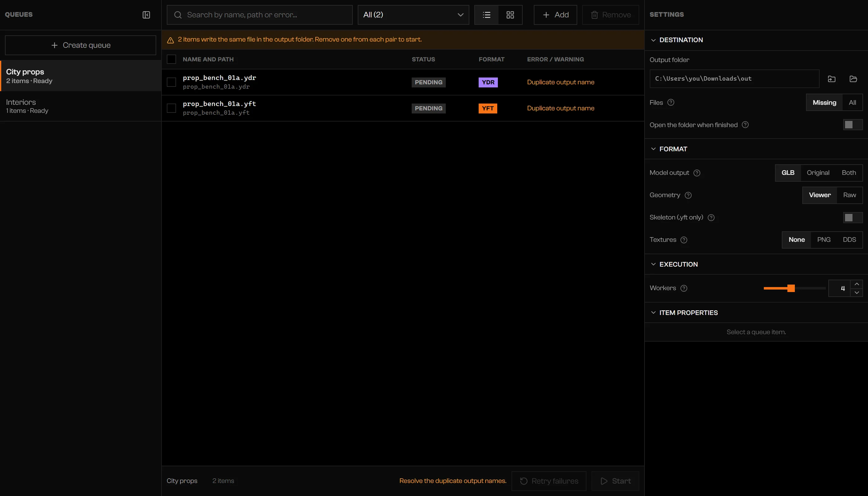Screen dimensions: 868x496
Task: Click the output folder picker icon
Action: pos(831,79)
